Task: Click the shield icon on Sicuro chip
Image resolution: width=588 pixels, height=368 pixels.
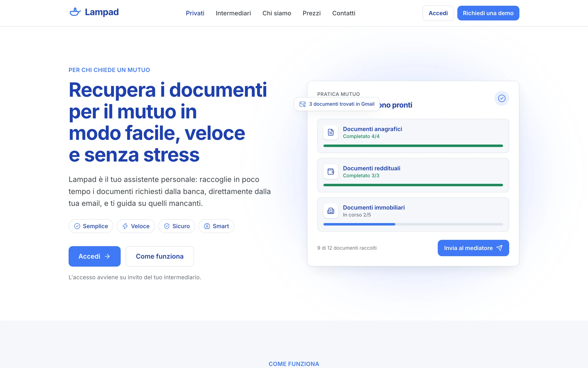Action: point(167,226)
